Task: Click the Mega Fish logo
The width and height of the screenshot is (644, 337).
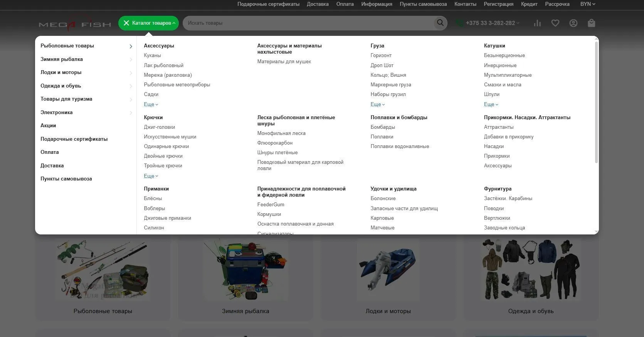Action: click(75, 24)
